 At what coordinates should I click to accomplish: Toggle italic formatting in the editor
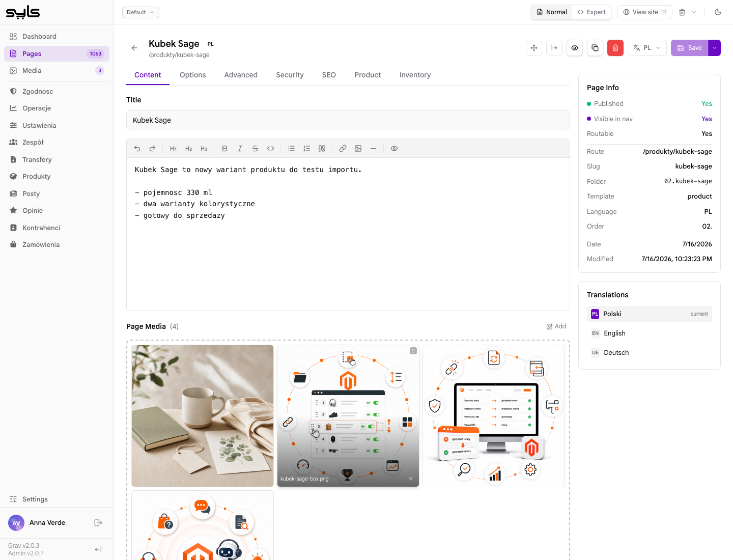[240, 149]
